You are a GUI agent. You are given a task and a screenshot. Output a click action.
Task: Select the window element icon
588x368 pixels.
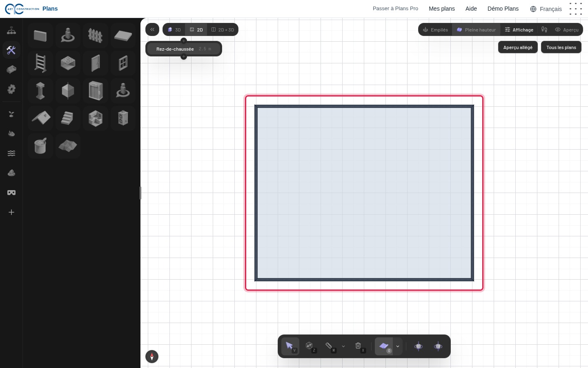coord(123,63)
